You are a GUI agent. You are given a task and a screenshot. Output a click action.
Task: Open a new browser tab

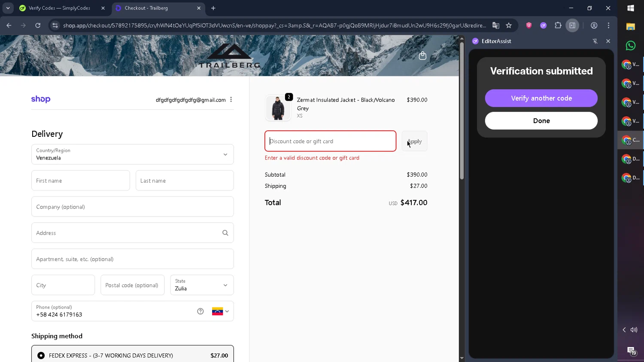click(213, 8)
